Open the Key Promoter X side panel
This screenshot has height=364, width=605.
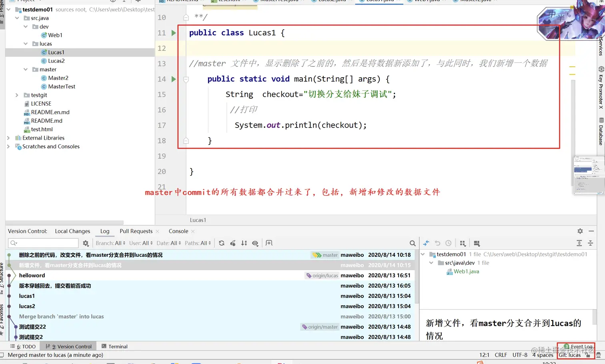coord(601,88)
